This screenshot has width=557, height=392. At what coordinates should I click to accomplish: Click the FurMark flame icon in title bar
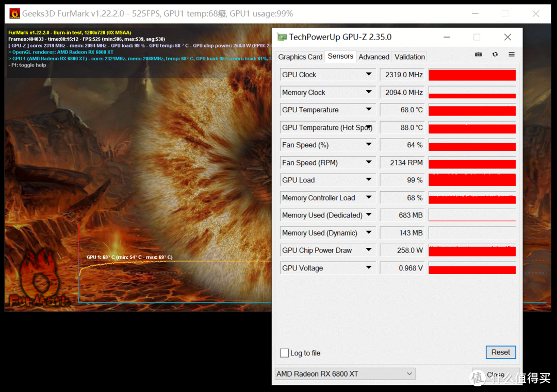point(14,13)
